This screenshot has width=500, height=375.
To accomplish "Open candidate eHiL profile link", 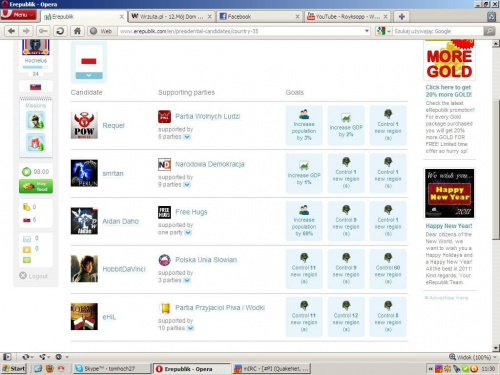I will [x=109, y=317].
